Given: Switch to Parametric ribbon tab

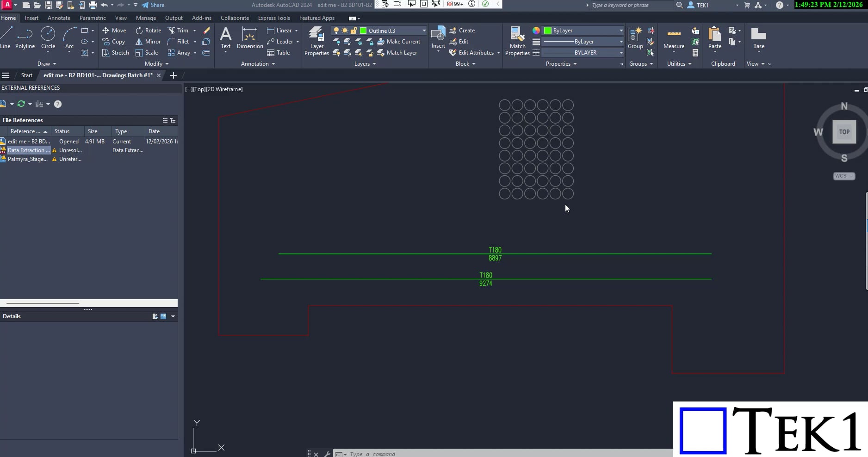Looking at the screenshot, I should coord(93,18).
